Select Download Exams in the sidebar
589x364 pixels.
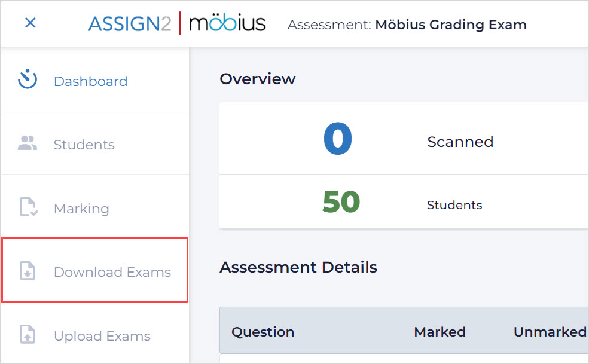coord(112,272)
